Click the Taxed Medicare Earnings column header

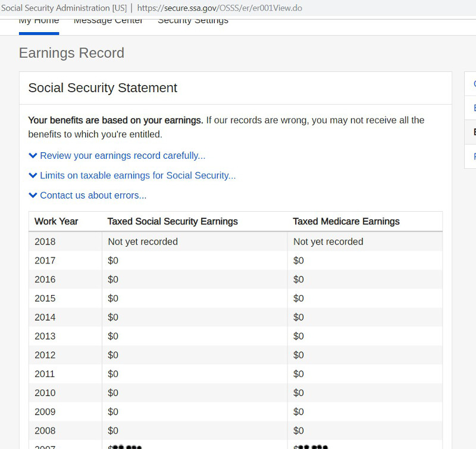pos(346,221)
